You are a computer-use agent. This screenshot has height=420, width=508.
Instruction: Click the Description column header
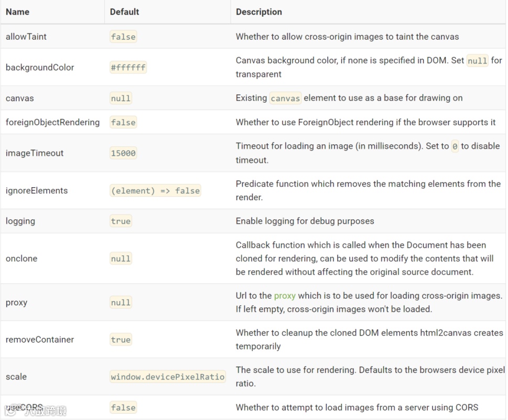(258, 12)
